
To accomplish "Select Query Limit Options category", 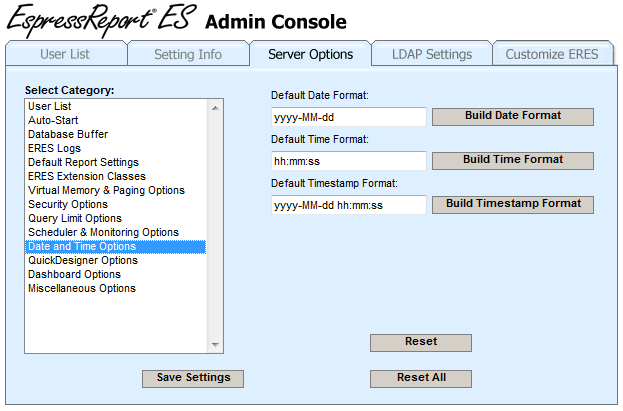I will (115, 218).
